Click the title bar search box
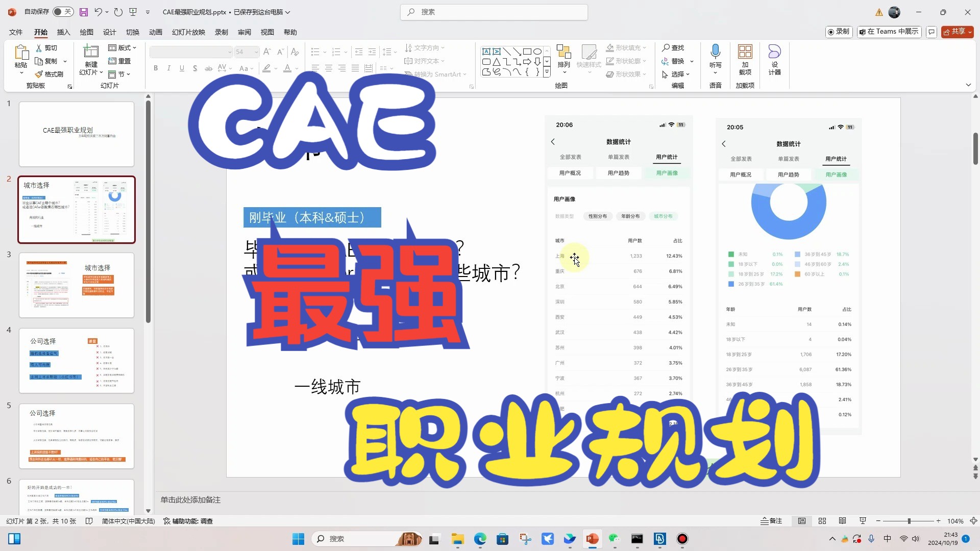Screen dimensions: 980x551 (494, 12)
